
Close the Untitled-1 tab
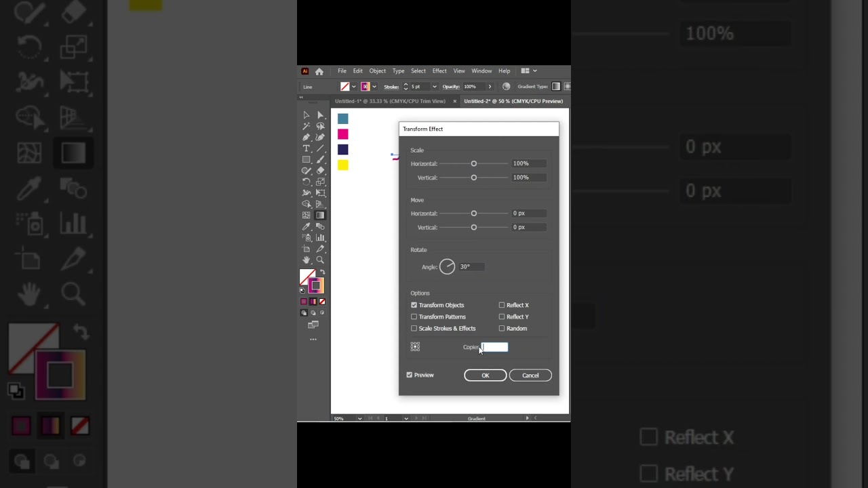point(454,101)
